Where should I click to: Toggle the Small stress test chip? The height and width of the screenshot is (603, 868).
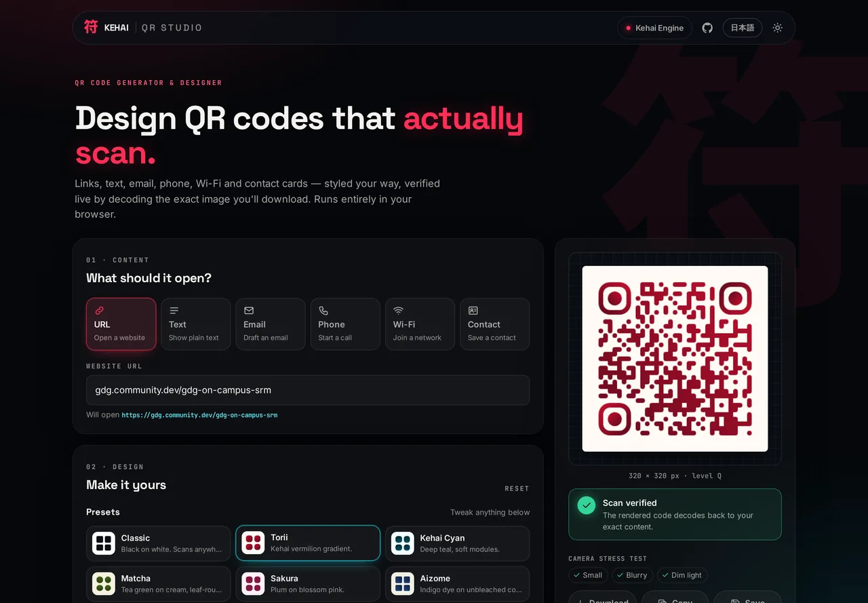coord(588,575)
